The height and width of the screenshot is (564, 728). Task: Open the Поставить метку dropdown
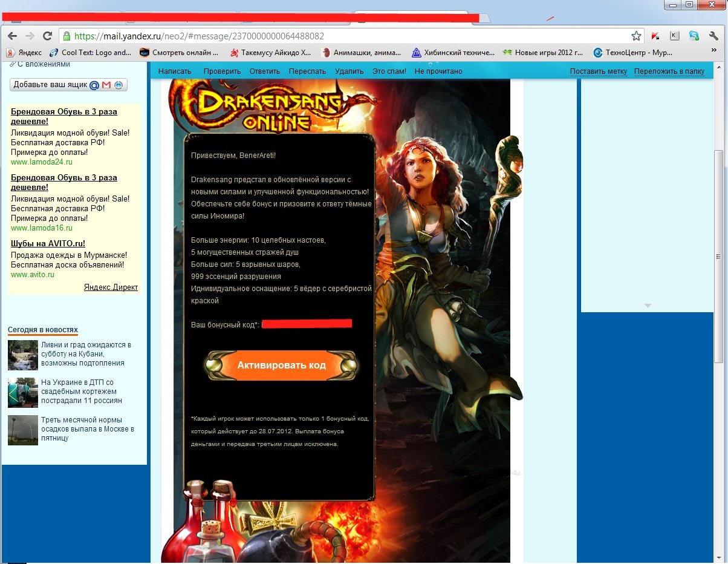coord(599,71)
